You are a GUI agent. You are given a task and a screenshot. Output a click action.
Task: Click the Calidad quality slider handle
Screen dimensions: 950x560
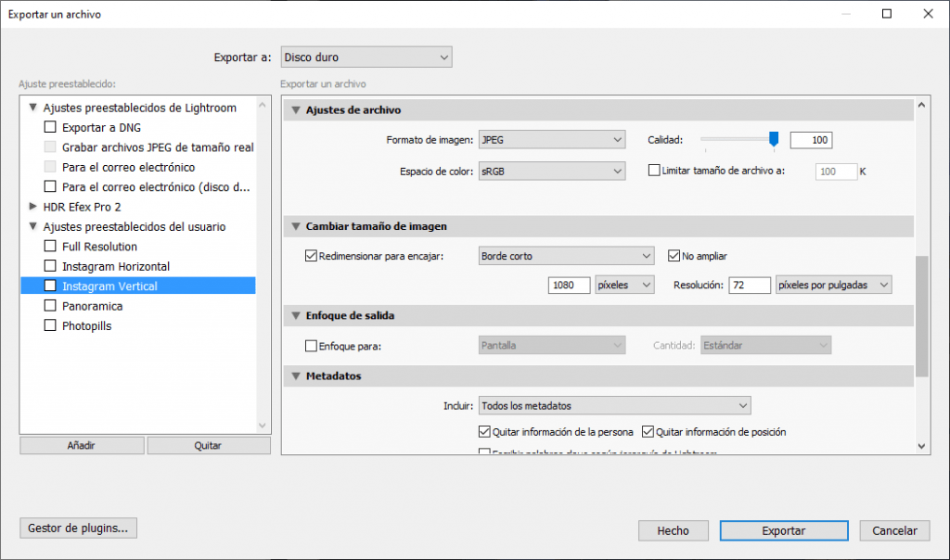(774, 139)
